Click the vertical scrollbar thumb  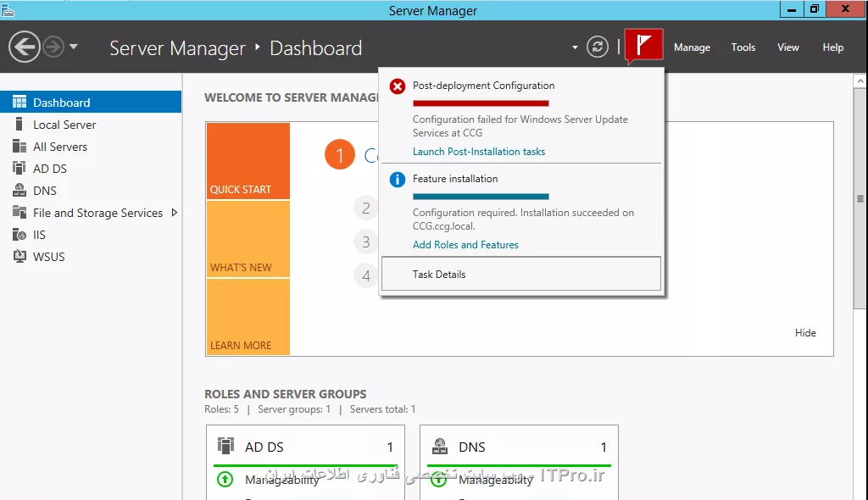[860, 198]
